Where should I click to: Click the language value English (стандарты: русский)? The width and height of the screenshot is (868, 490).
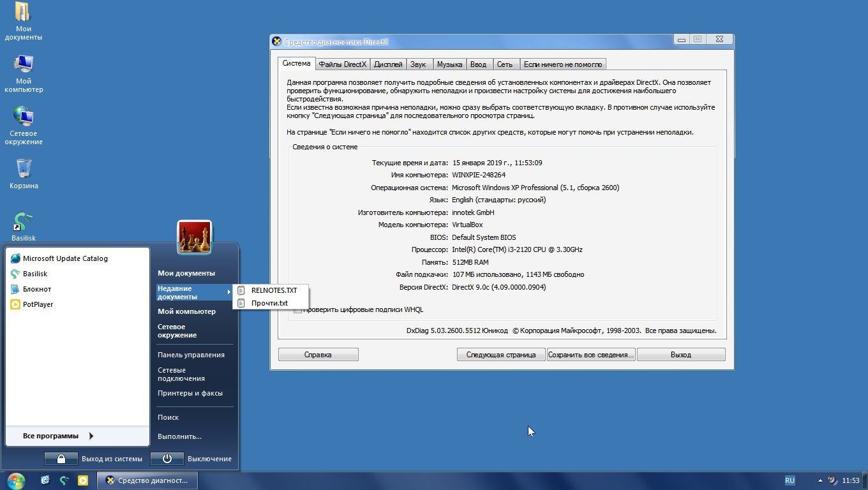[498, 200]
